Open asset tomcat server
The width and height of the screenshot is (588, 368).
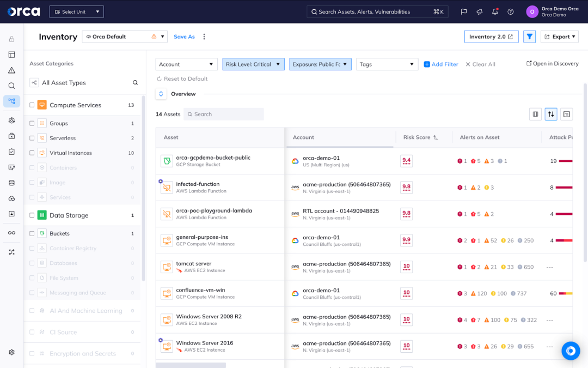coord(193,264)
